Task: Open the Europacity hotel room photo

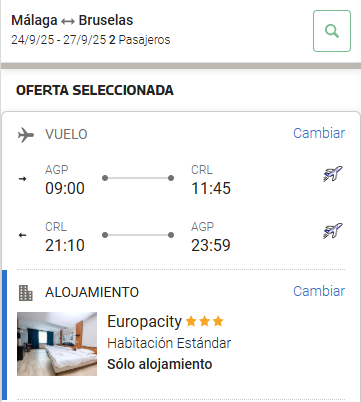Action: pyautogui.click(x=57, y=344)
